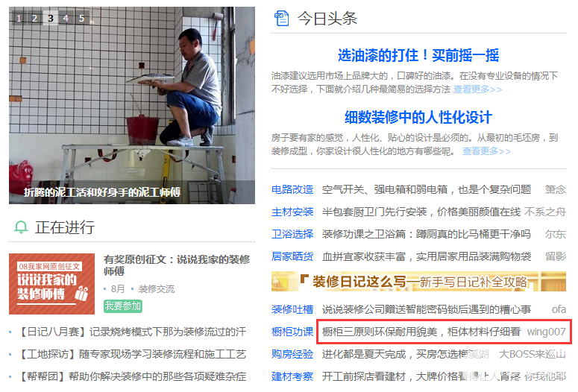Click the tiler carousel photo

(x=132, y=105)
